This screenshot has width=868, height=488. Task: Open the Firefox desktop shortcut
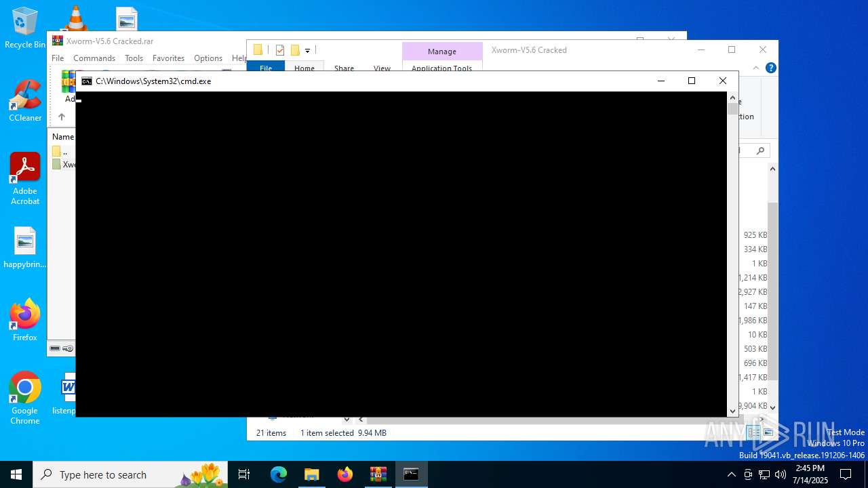(25, 319)
